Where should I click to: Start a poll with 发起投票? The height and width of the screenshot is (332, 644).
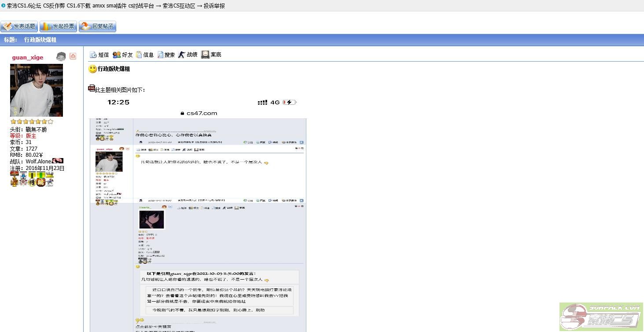coord(58,26)
